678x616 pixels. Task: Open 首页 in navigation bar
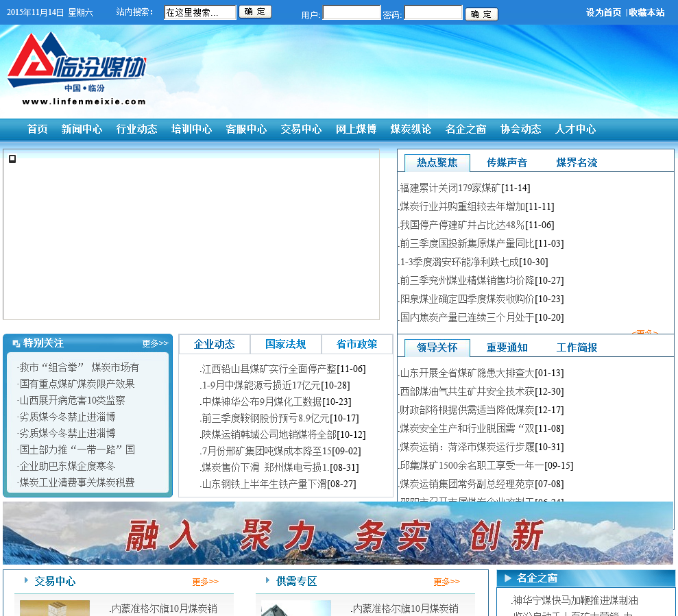click(37, 130)
